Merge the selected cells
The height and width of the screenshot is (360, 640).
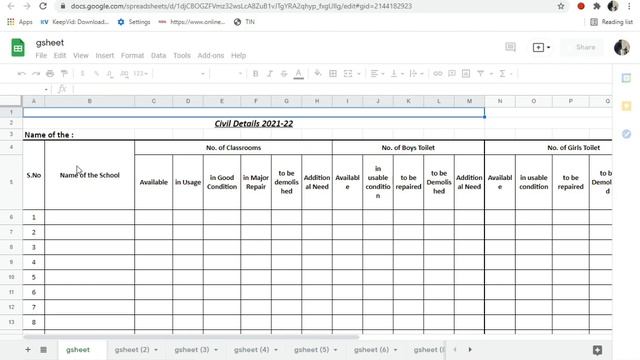[x=348, y=73]
